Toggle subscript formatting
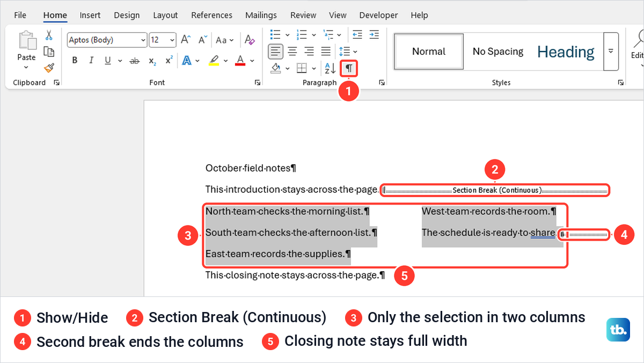This screenshot has height=363, width=644. tap(152, 60)
